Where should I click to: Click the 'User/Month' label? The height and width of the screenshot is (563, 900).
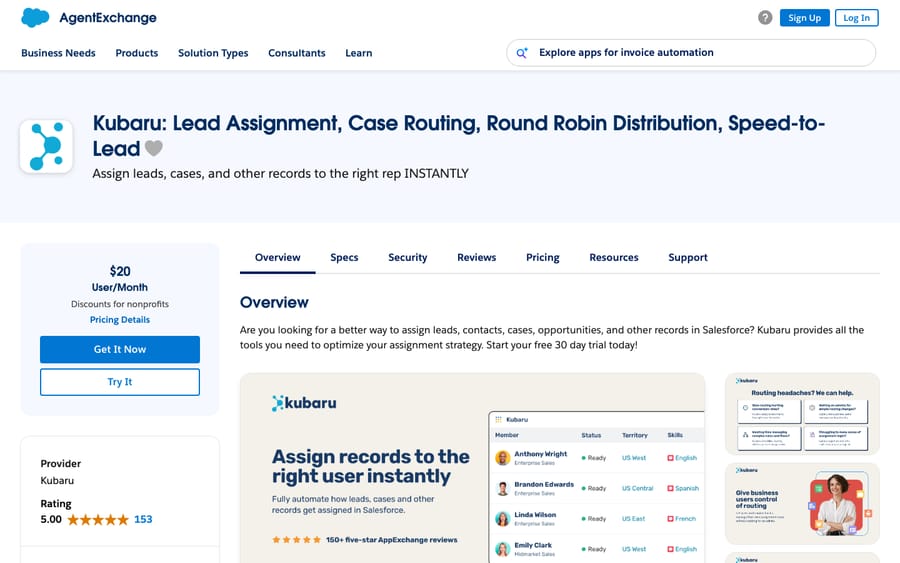coord(120,288)
